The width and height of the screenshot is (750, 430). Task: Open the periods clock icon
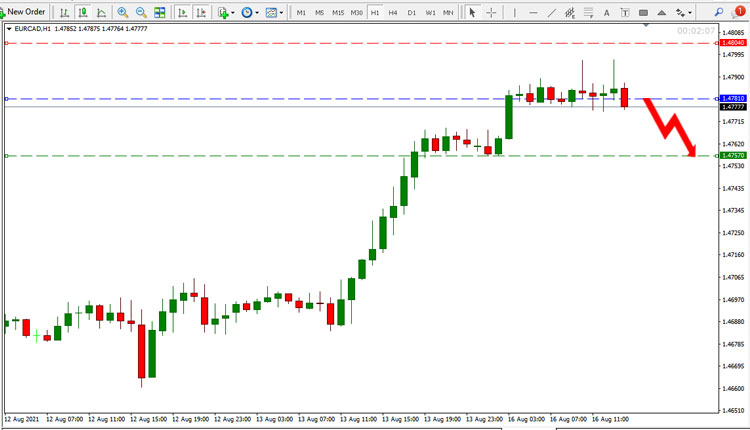pyautogui.click(x=247, y=12)
